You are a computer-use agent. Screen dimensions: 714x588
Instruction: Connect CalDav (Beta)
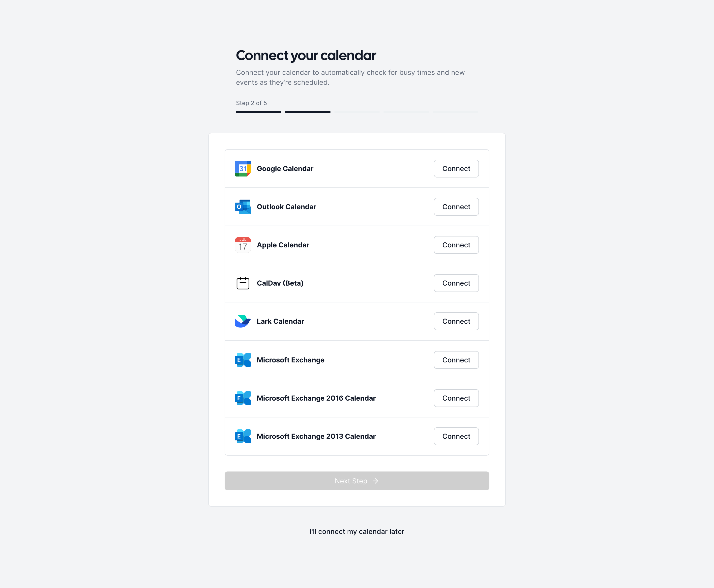[456, 283]
